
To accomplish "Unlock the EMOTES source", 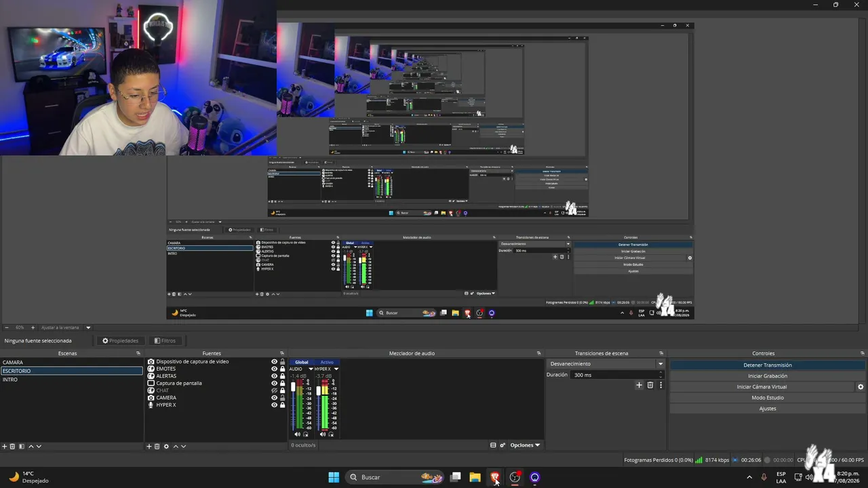I will coord(283,369).
